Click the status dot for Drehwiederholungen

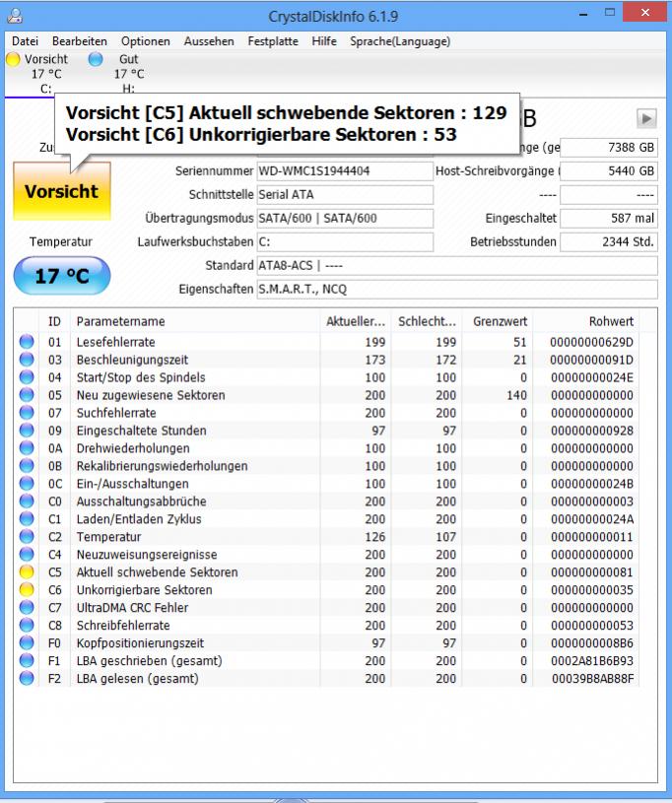click(x=27, y=448)
